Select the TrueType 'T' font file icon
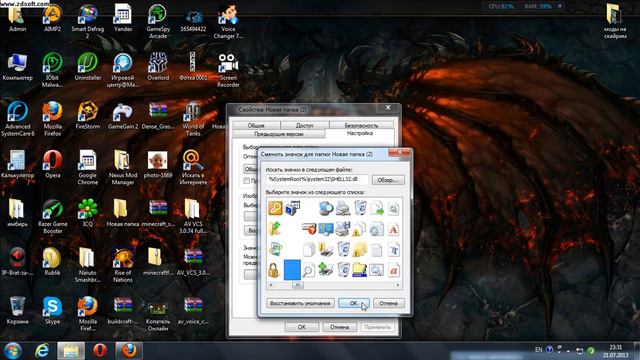 pos(394,250)
